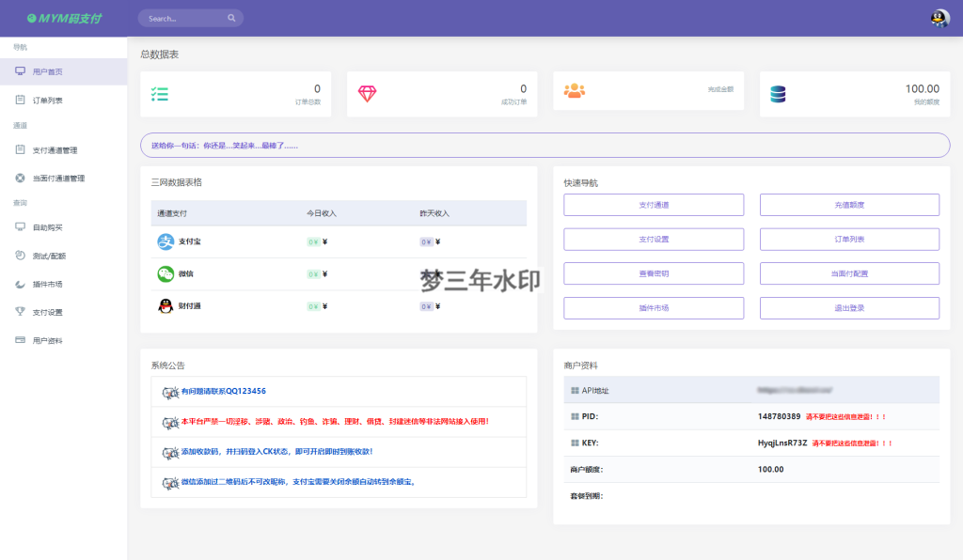Click the 支付设置 trophy icon

[21, 312]
